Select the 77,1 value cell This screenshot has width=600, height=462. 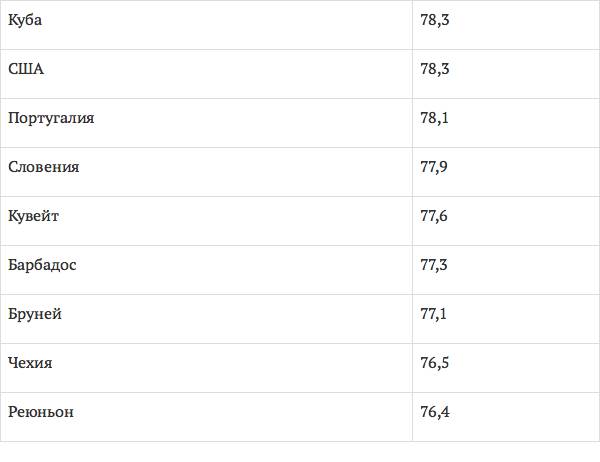pyautogui.click(x=434, y=314)
